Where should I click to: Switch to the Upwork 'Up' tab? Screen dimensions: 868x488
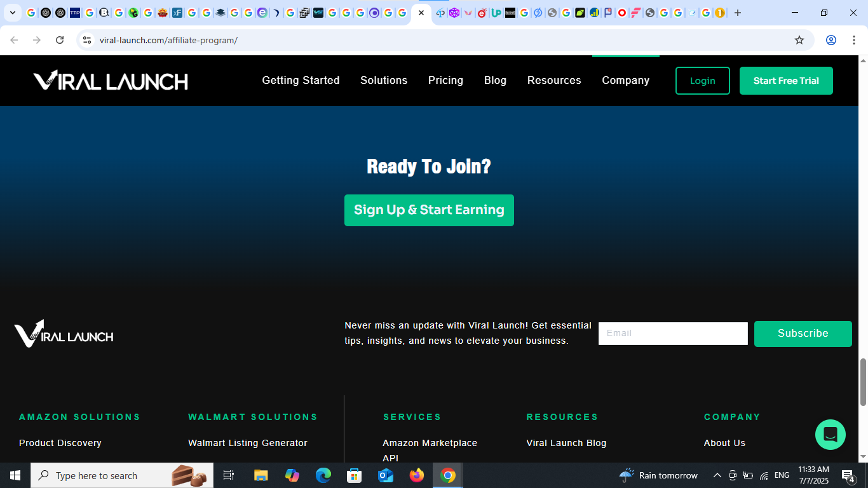496,13
